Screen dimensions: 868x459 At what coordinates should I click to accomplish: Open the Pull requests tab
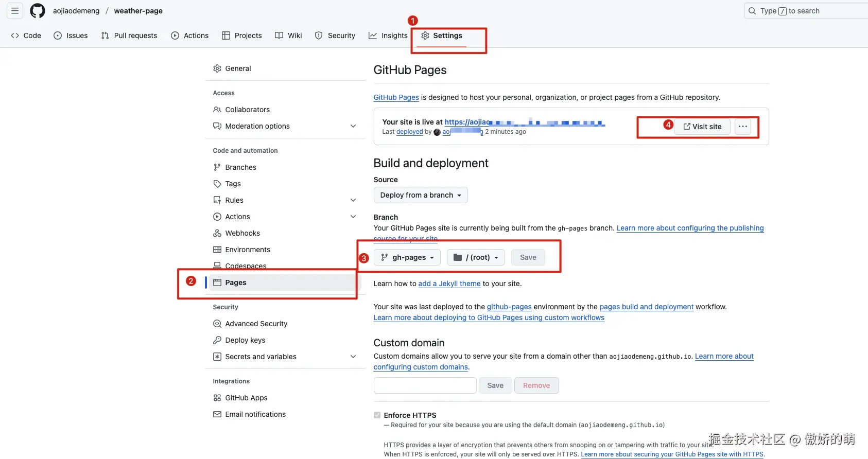coord(129,36)
